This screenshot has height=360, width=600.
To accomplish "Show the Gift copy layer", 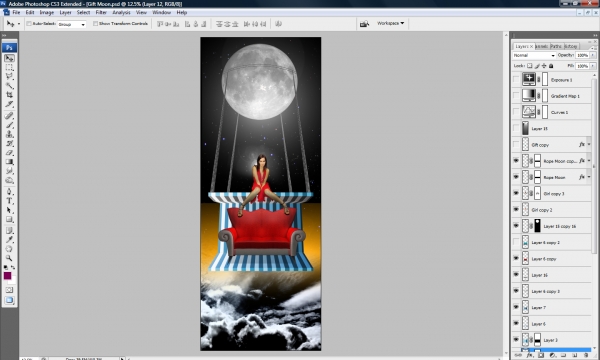I will [516, 145].
